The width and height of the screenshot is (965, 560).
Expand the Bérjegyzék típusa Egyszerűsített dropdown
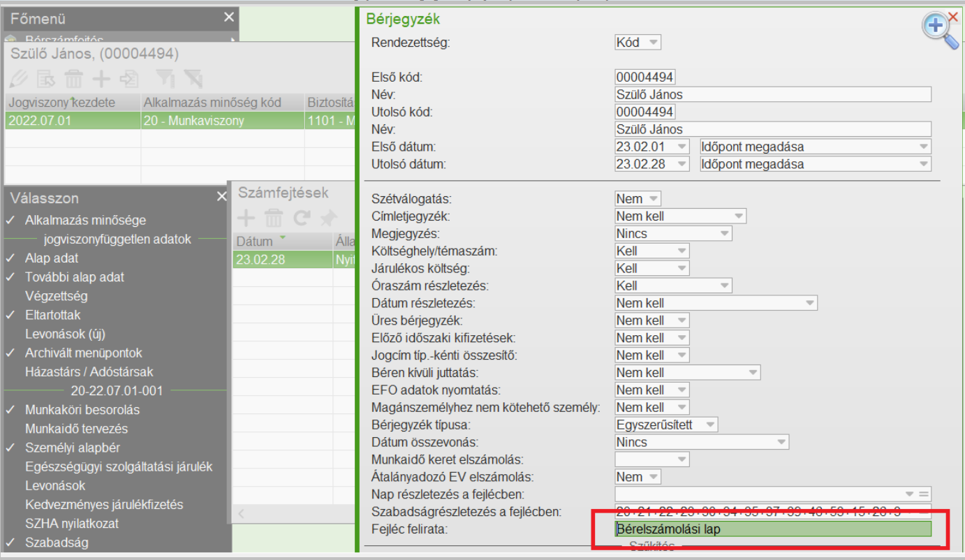(x=666, y=425)
